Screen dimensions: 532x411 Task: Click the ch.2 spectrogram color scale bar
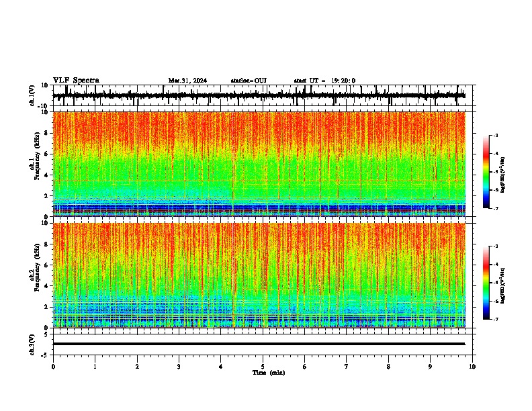486,283
